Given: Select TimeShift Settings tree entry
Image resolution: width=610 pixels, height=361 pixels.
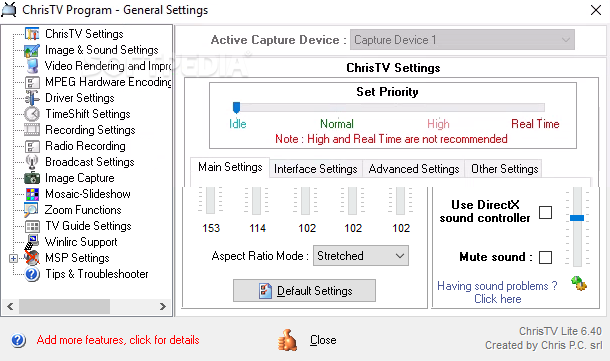Looking at the screenshot, I should tap(88, 114).
